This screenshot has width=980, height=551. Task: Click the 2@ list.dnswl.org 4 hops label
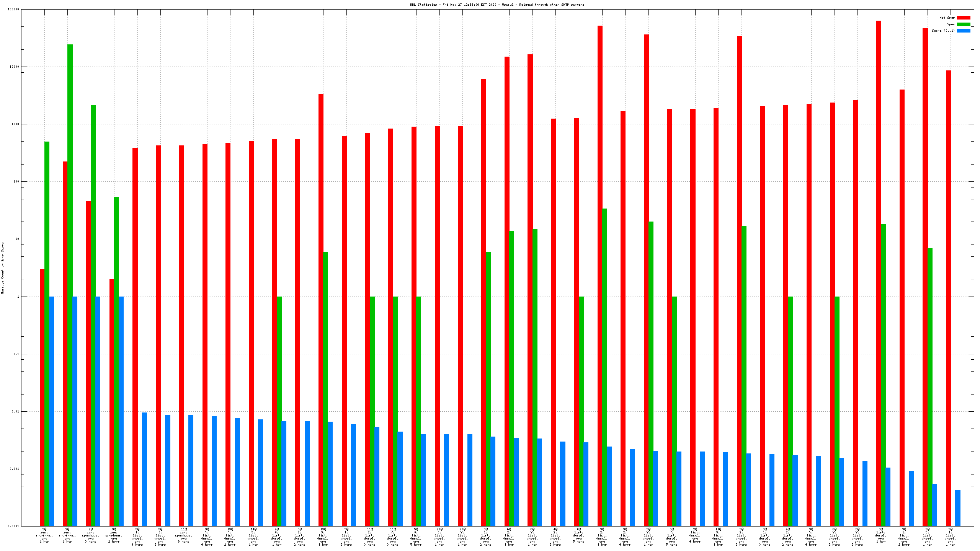pos(695,535)
